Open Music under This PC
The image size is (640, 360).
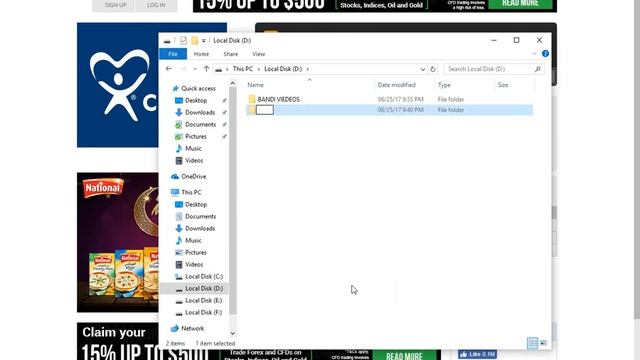(193, 240)
